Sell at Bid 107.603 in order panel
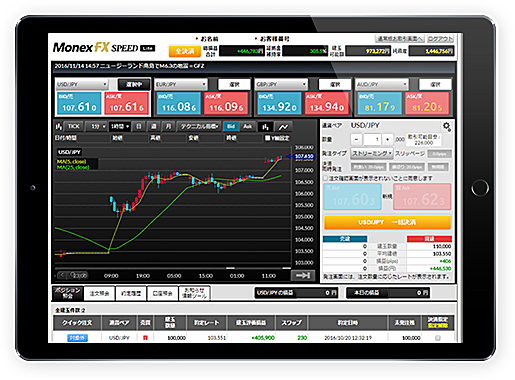 coord(352,197)
